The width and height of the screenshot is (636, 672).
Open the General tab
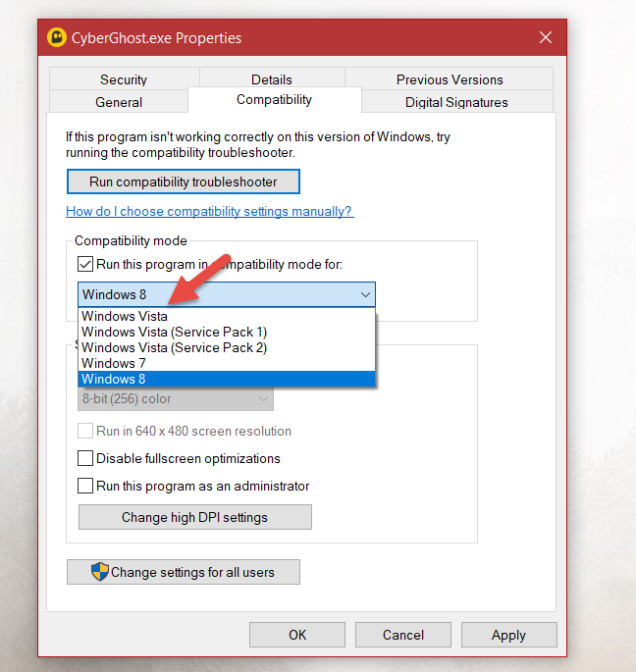[119, 102]
